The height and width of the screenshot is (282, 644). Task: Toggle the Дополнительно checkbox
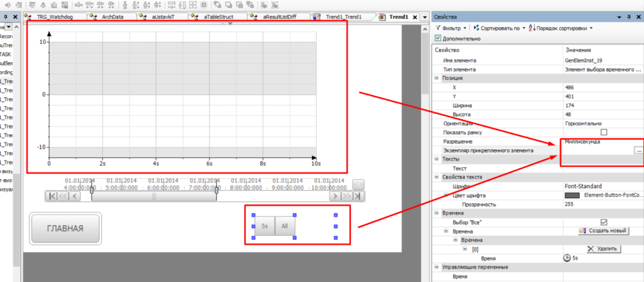pyautogui.click(x=438, y=38)
